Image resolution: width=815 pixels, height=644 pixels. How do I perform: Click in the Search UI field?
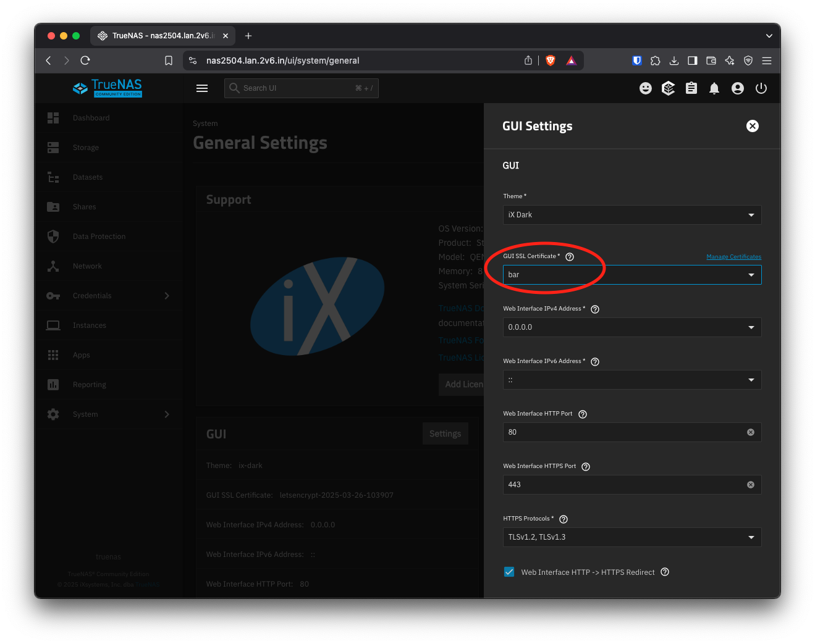(301, 88)
